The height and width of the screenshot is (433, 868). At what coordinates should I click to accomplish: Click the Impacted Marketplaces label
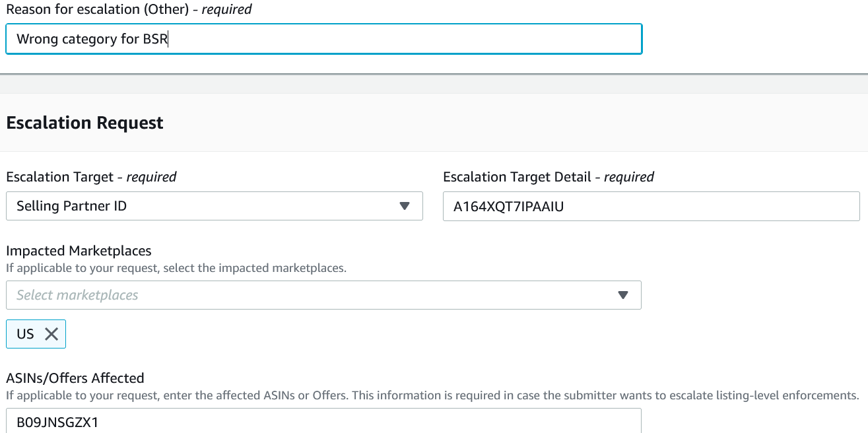coord(79,251)
